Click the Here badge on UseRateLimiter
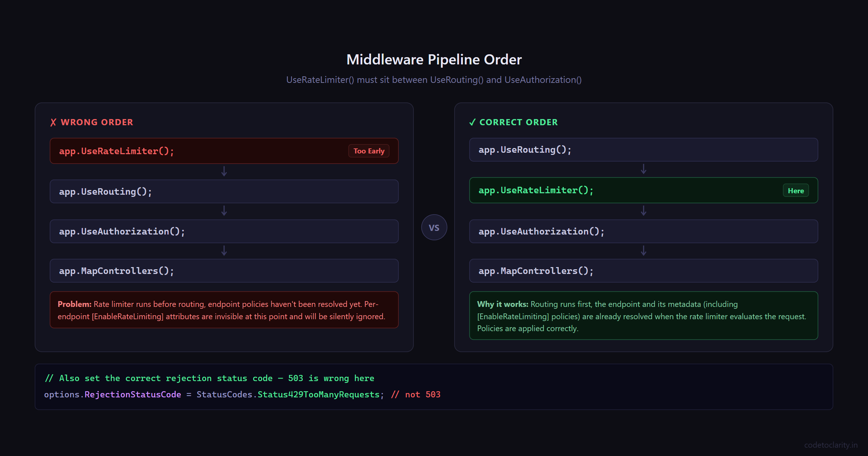Screen dimensions: 868x456 [x=796, y=190]
